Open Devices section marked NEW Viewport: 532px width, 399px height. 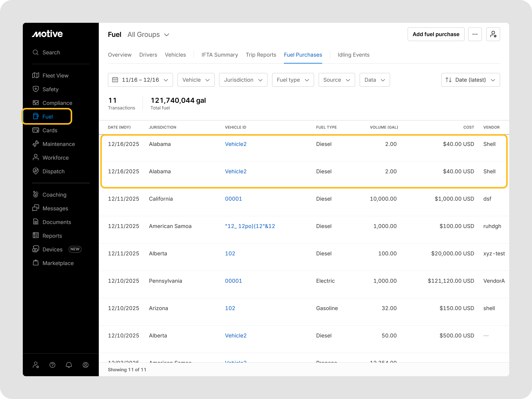(x=52, y=249)
